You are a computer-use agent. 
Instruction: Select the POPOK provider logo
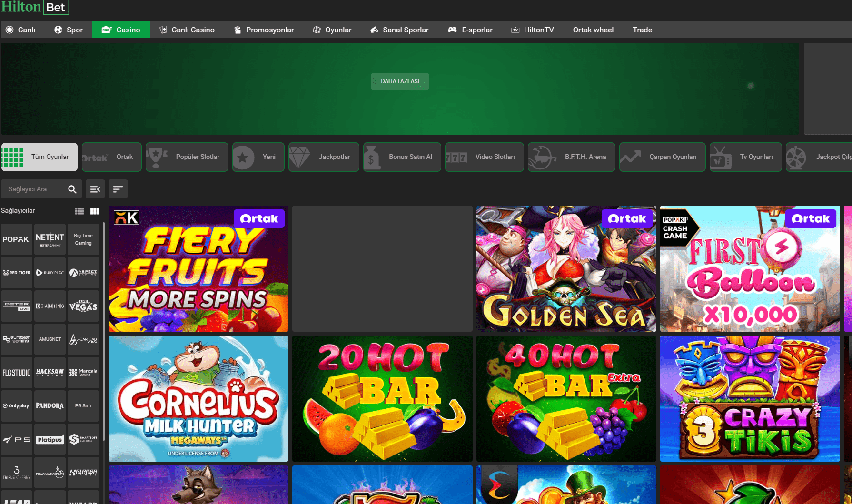pyautogui.click(x=17, y=239)
